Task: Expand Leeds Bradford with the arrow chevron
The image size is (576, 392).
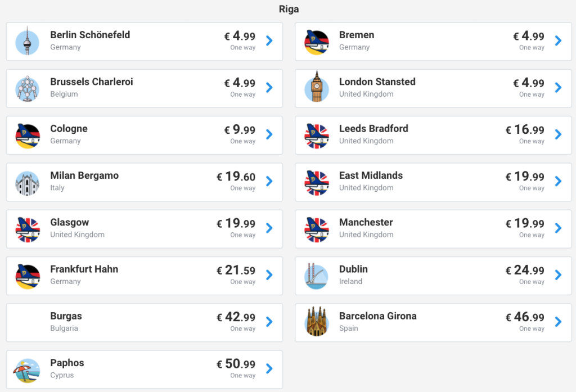Action: click(558, 134)
